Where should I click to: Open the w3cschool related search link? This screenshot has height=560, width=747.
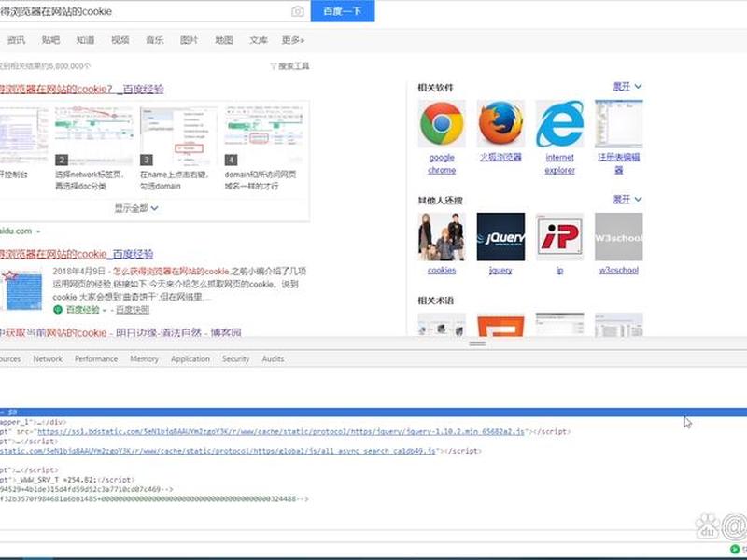click(619, 270)
